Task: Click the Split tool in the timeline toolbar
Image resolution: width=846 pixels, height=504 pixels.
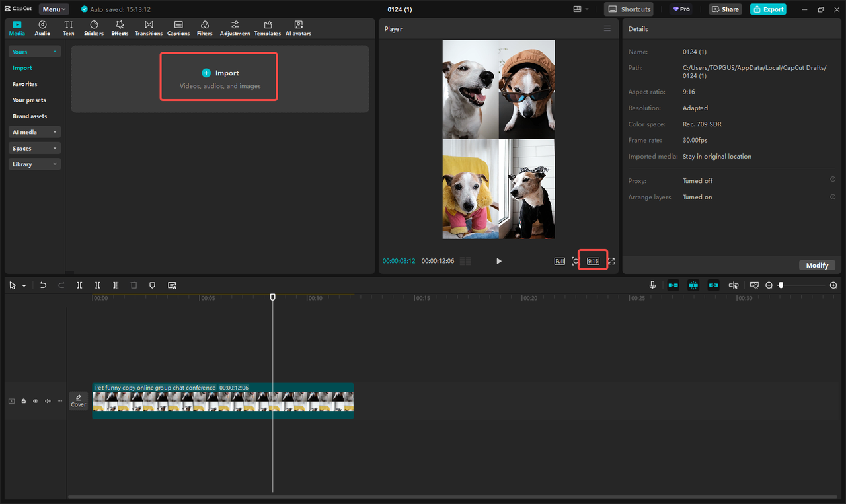Action: pos(79,285)
